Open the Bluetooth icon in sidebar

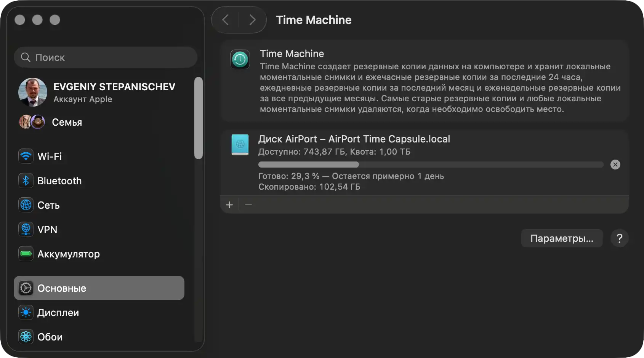click(x=26, y=181)
